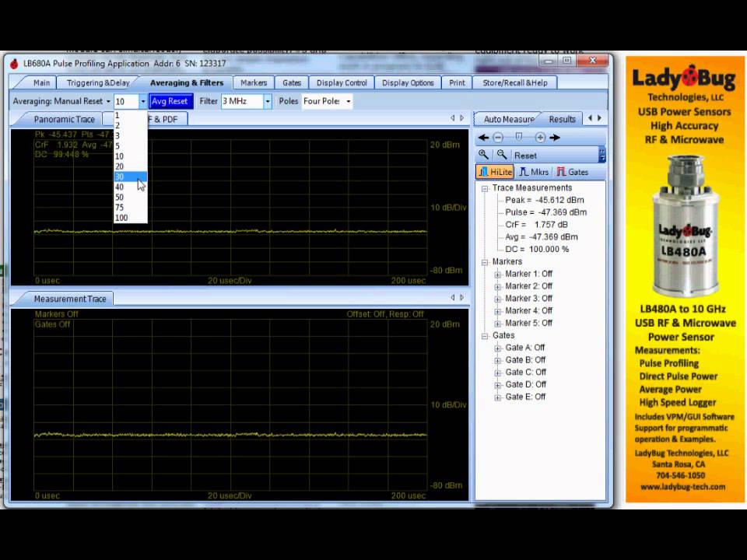
Task: Select the Panoramic Trace tab
Action: click(x=64, y=119)
